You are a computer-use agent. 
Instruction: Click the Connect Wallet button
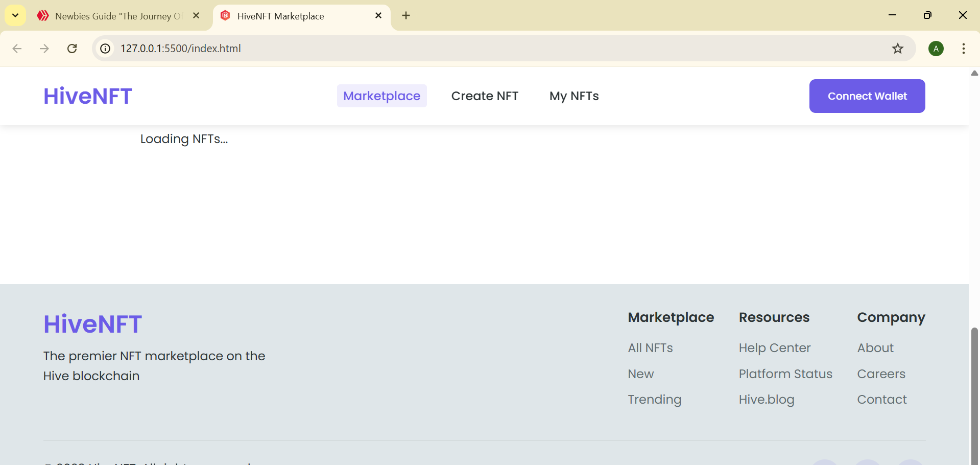tap(867, 96)
